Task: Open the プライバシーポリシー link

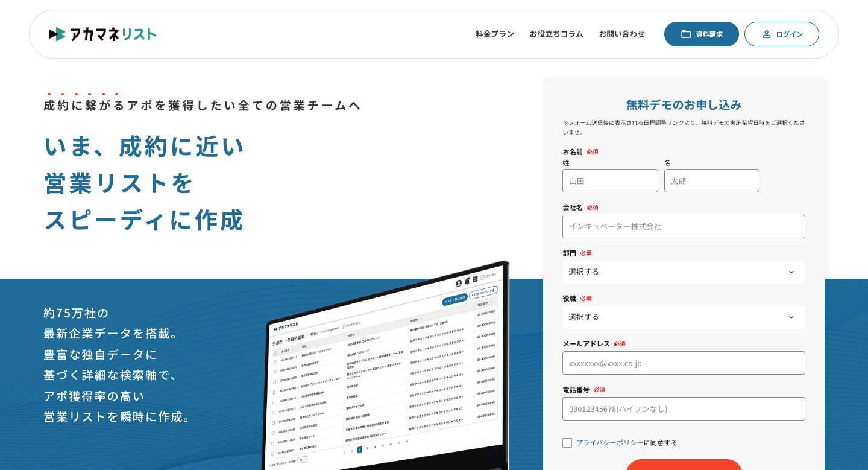Action: click(x=609, y=443)
